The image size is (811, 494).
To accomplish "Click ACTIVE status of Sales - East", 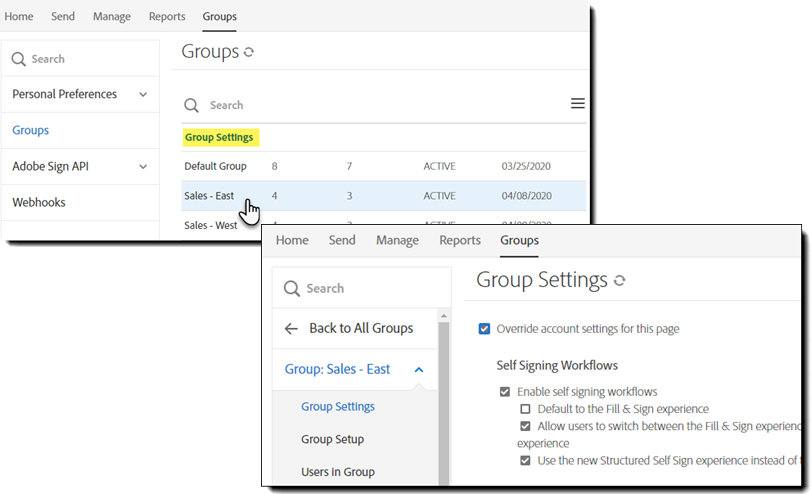I will pyautogui.click(x=440, y=196).
